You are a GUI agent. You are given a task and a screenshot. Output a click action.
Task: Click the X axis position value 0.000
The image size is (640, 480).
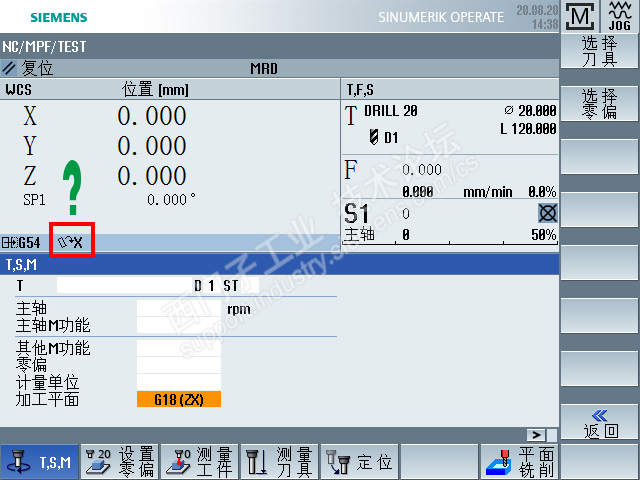(x=152, y=116)
